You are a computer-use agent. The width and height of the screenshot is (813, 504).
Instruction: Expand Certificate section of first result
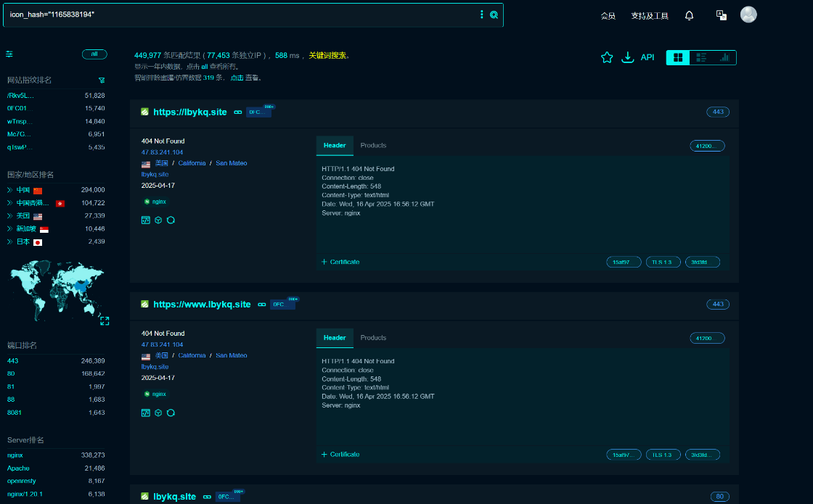[340, 262]
